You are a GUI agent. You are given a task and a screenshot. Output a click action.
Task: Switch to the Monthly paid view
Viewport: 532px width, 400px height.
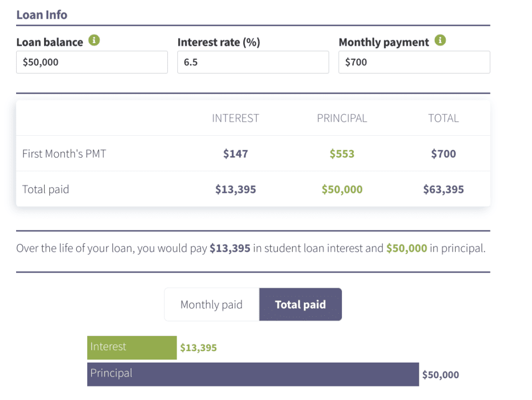(x=211, y=305)
